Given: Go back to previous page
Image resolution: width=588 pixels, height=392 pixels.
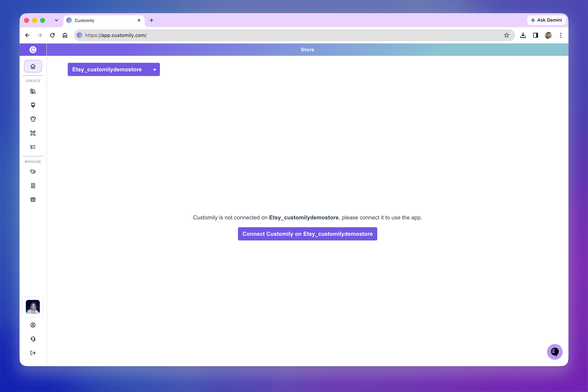Looking at the screenshot, I should [x=27, y=35].
